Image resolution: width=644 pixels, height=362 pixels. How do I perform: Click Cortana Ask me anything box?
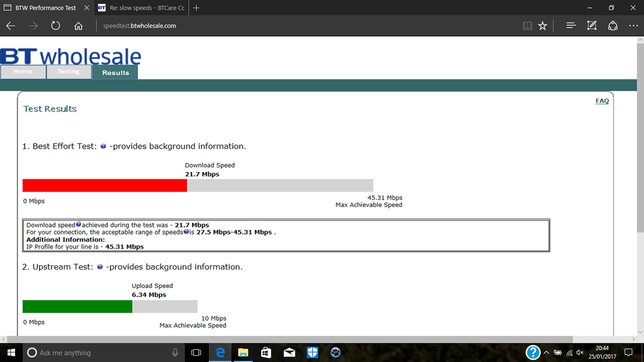pyautogui.click(x=102, y=352)
